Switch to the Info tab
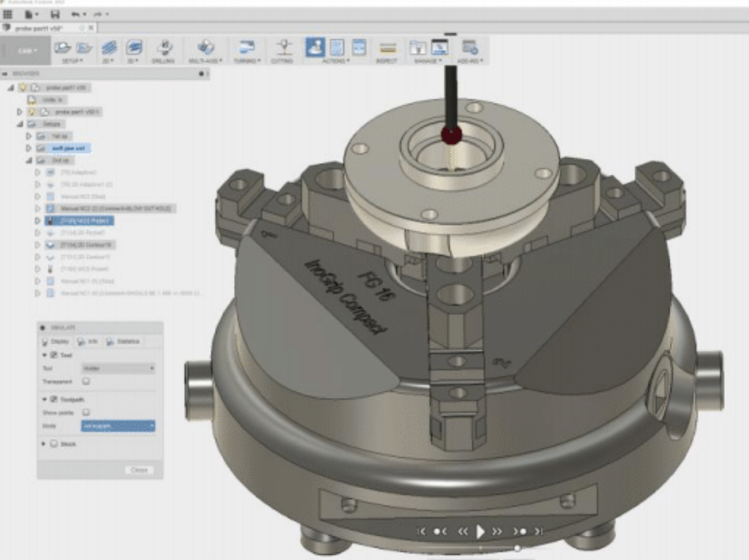Image resolution: width=749 pixels, height=560 pixels. (86, 341)
